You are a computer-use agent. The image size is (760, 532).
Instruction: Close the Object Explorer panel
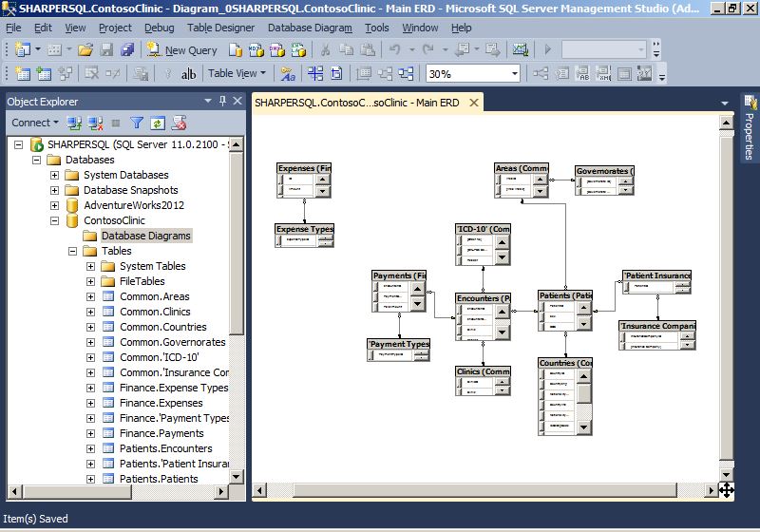(x=237, y=101)
